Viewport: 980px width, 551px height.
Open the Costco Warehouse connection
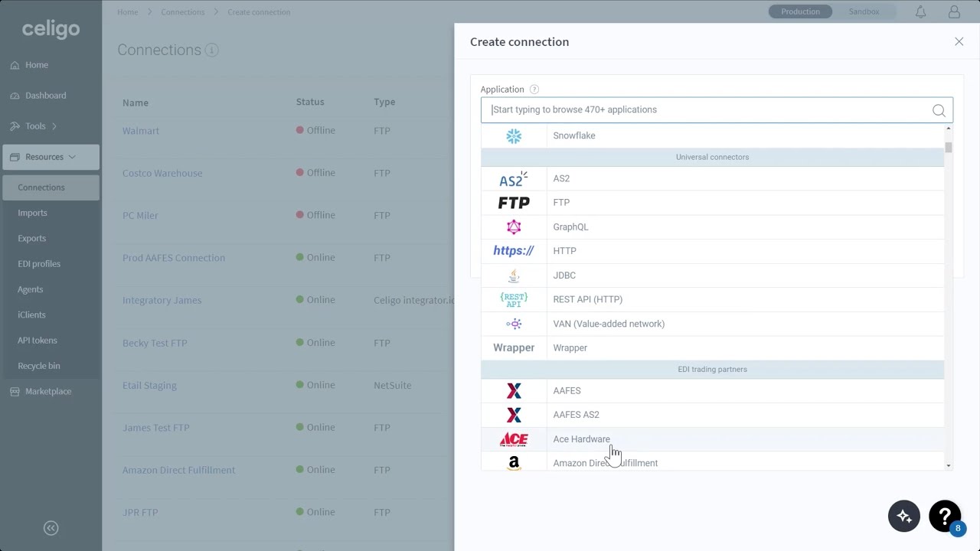[x=162, y=173]
